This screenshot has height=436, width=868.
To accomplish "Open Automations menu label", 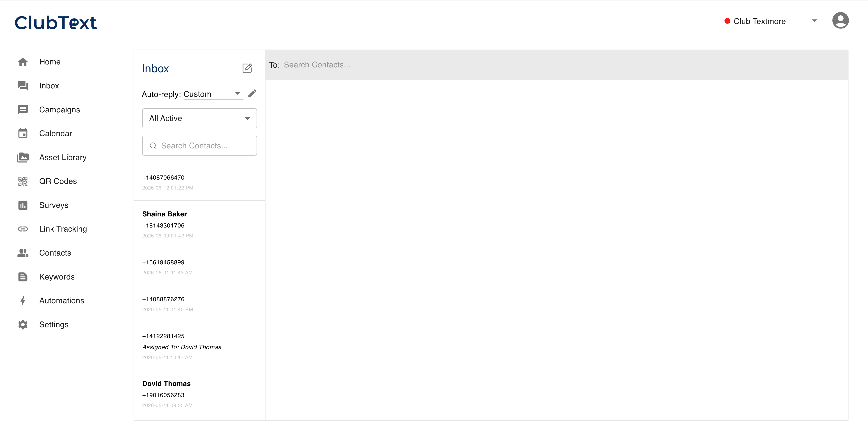I will pos(62,301).
